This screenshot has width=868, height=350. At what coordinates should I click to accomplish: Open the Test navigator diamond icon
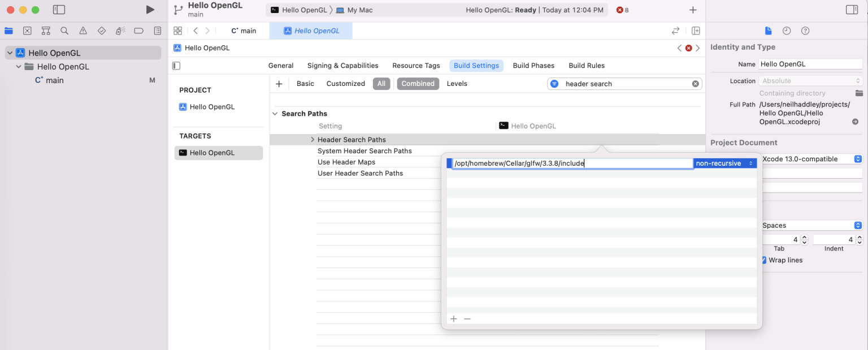[x=102, y=31]
